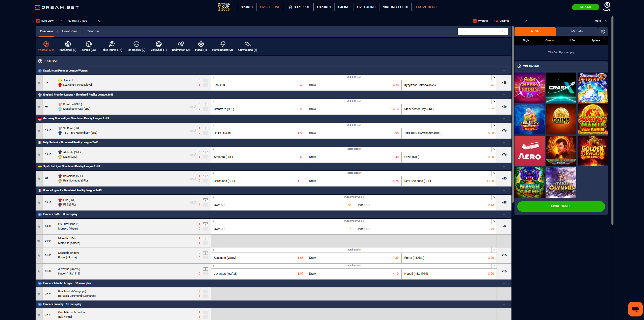The image size is (644, 320).
Task: Open the My Bets tab in bet slip
Action: coord(577,31)
